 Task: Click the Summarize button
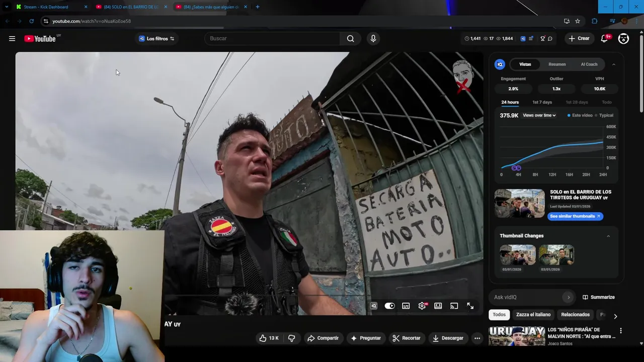click(x=599, y=297)
